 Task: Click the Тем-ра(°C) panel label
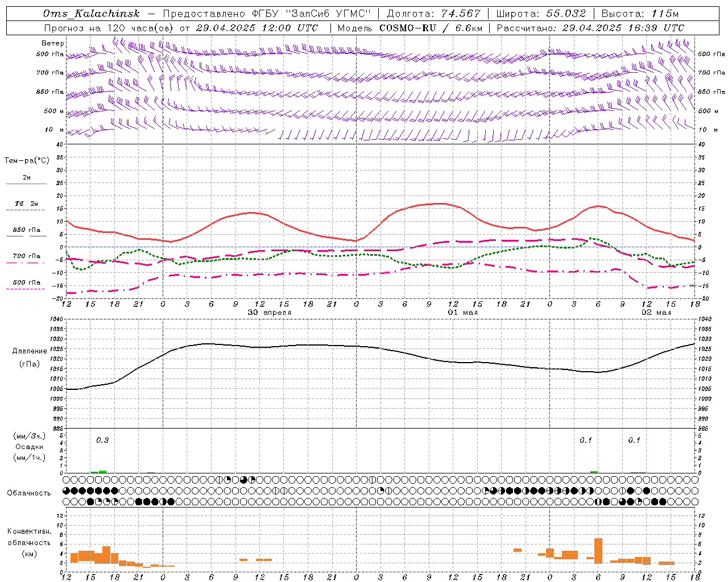click(27, 161)
